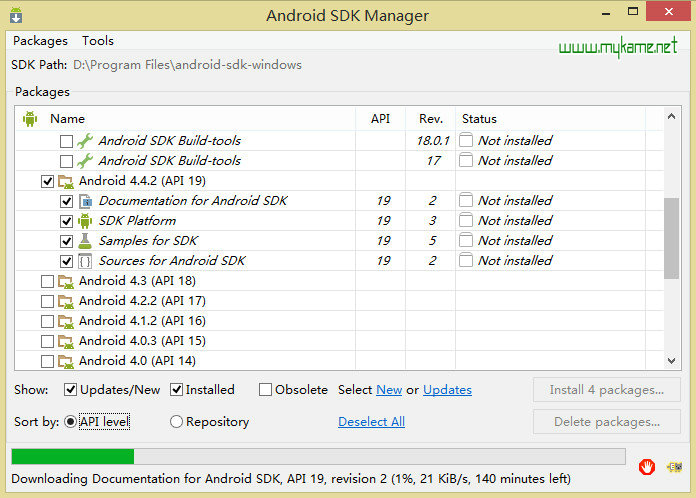
Task: Uncheck the Android 4.4.2 (API 19) checkbox
Action: [47, 181]
